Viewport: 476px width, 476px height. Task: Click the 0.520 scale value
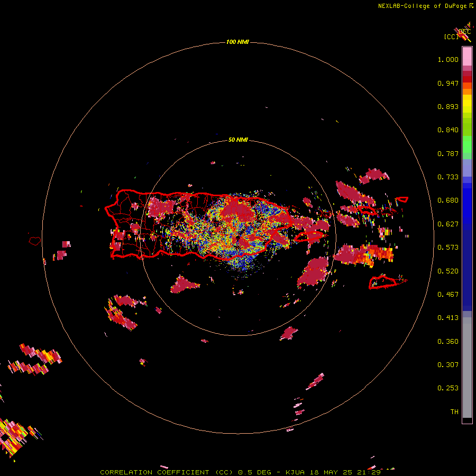[x=448, y=271]
